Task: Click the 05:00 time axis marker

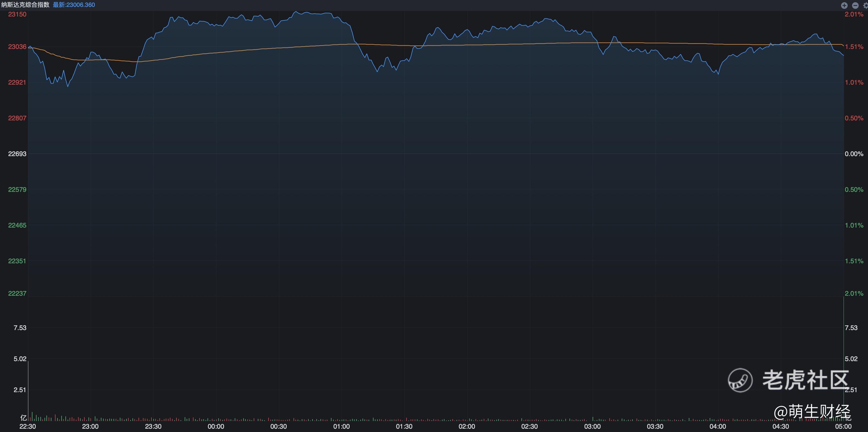Action: click(x=843, y=426)
